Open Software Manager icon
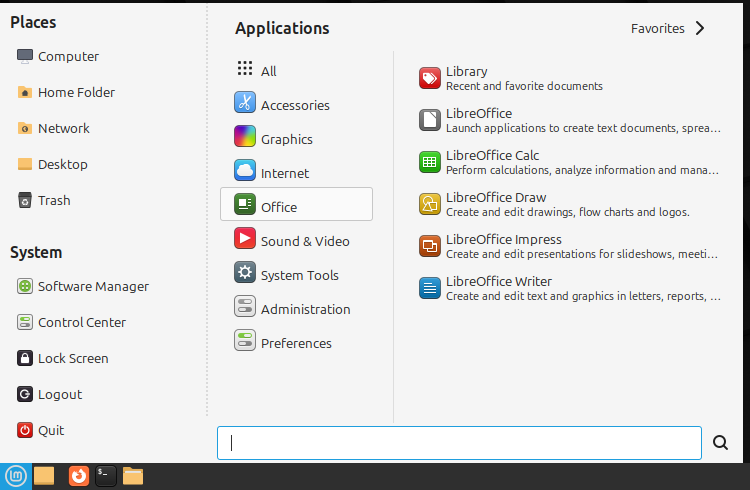Screen dimensions: 750x490 25,286
